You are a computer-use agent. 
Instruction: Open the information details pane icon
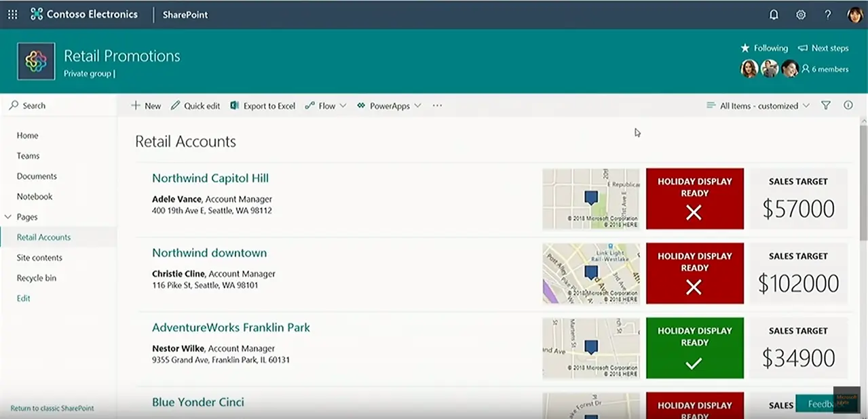[x=848, y=106]
